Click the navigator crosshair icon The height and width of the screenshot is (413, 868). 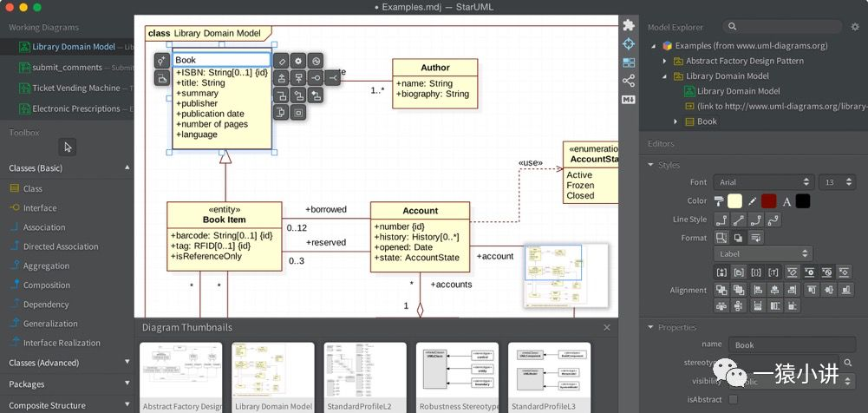point(629,43)
